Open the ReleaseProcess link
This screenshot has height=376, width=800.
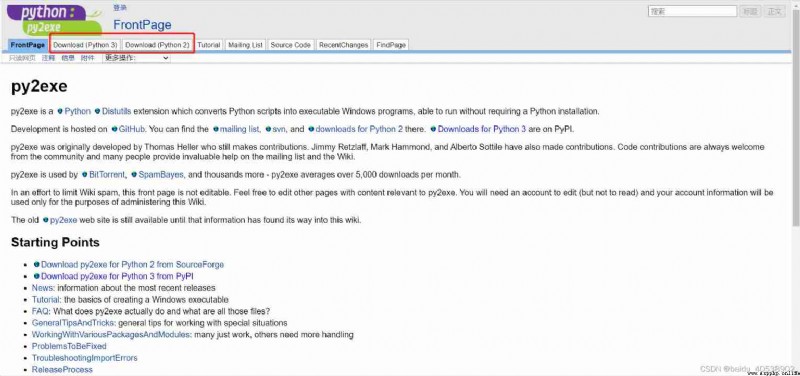[62, 370]
